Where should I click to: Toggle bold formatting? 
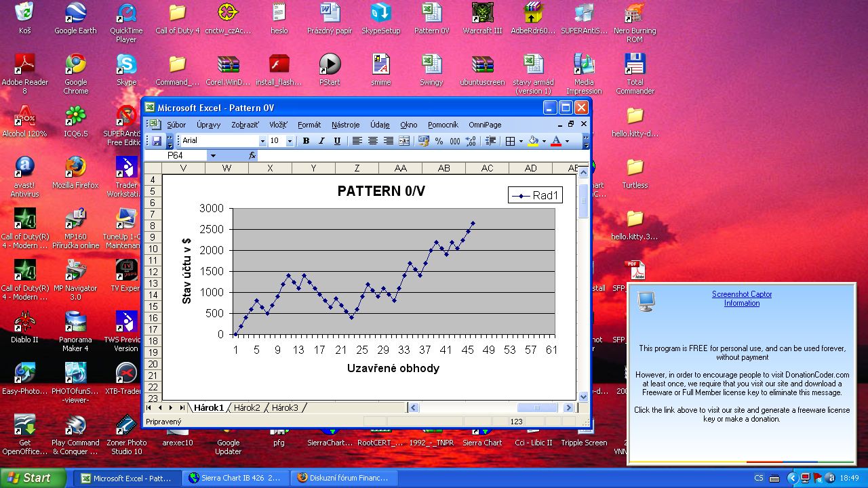306,141
